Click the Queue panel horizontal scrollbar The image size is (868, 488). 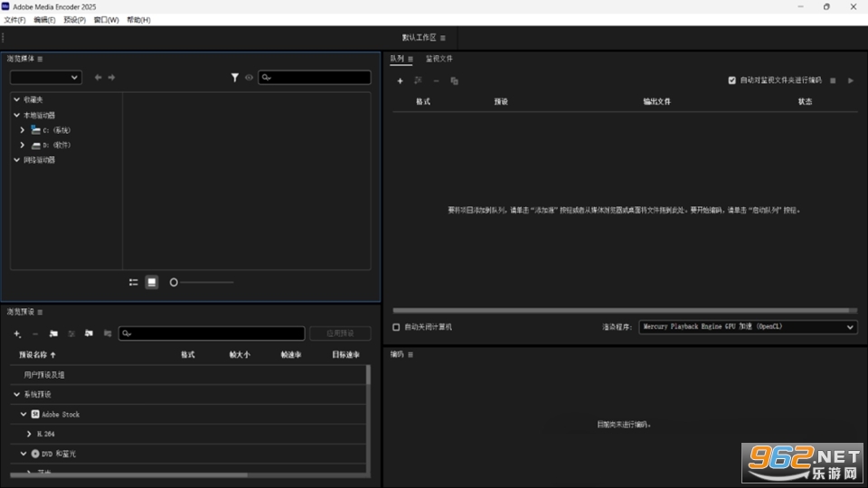pyautogui.click(x=620, y=310)
